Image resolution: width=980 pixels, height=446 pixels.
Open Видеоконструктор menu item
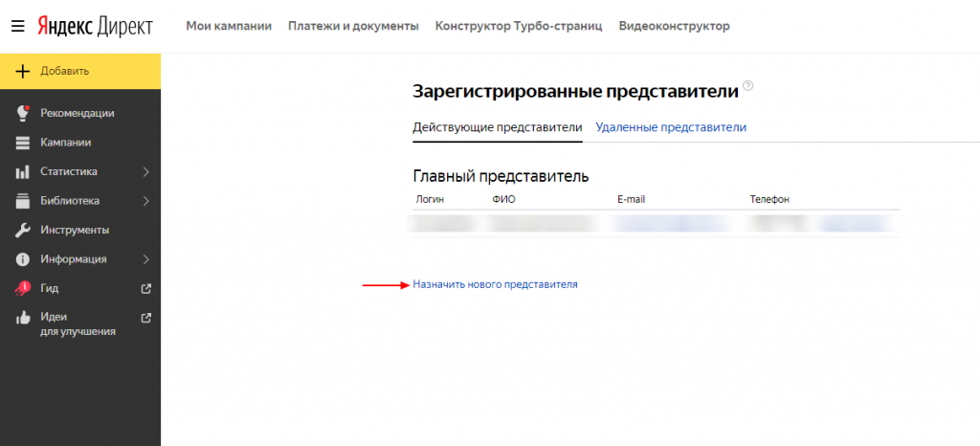[x=674, y=26]
